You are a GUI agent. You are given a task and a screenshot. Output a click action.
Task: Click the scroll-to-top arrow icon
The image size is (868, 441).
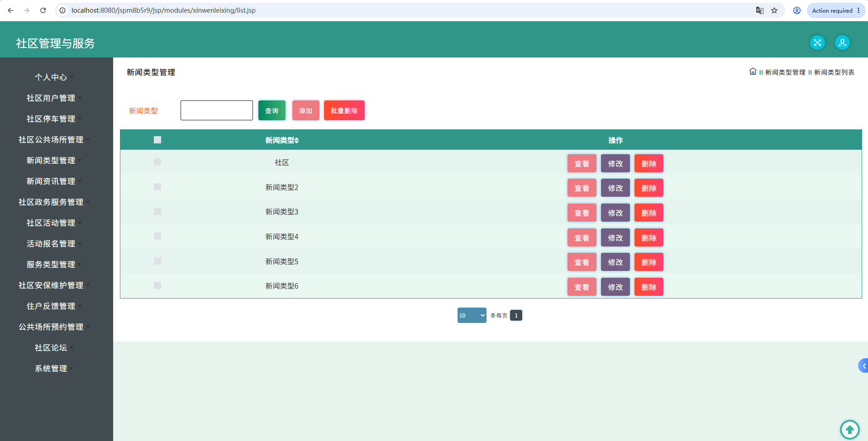[x=849, y=429]
